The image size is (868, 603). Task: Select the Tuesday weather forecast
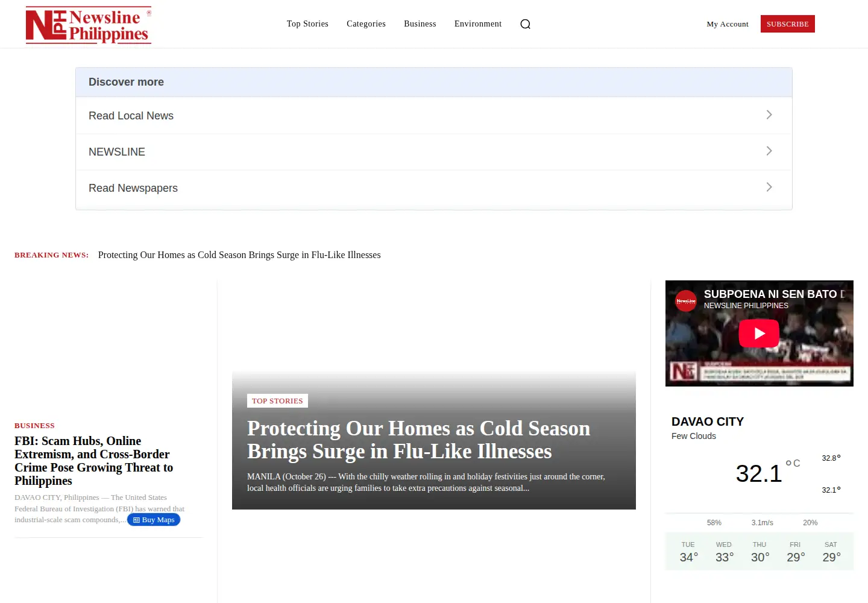pyautogui.click(x=688, y=552)
